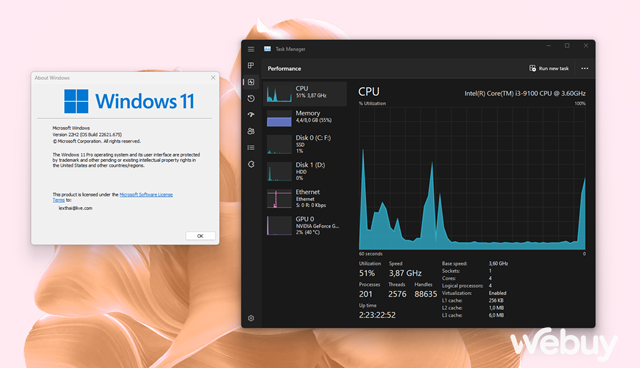Open the Details list page icon

pos(251,147)
